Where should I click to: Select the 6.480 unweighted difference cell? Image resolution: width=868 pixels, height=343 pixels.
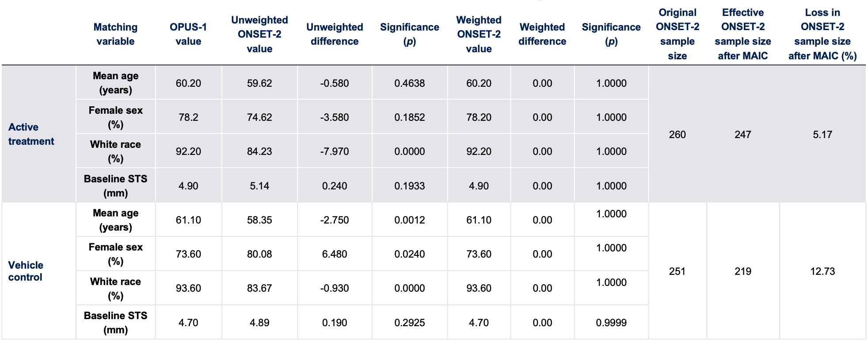click(x=335, y=254)
